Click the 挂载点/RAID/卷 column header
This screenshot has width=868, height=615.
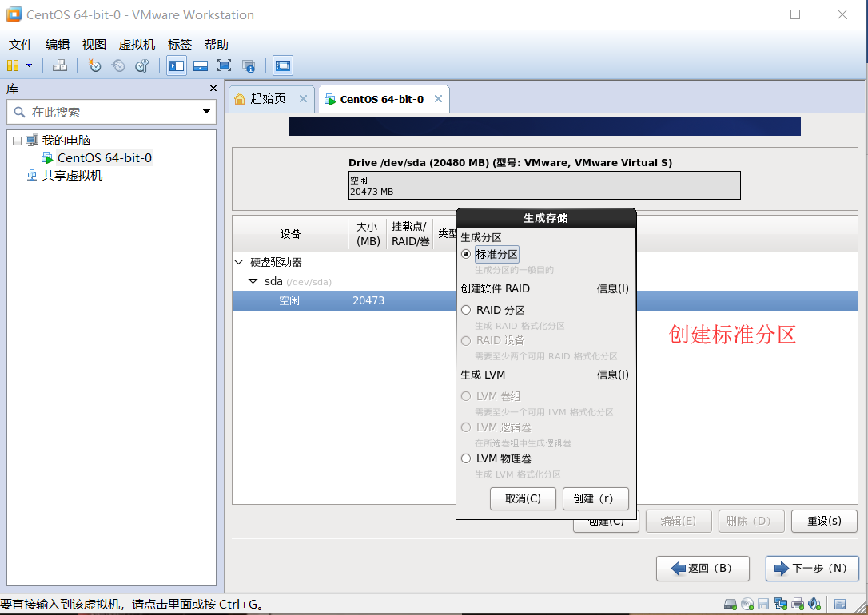pos(410,234)
